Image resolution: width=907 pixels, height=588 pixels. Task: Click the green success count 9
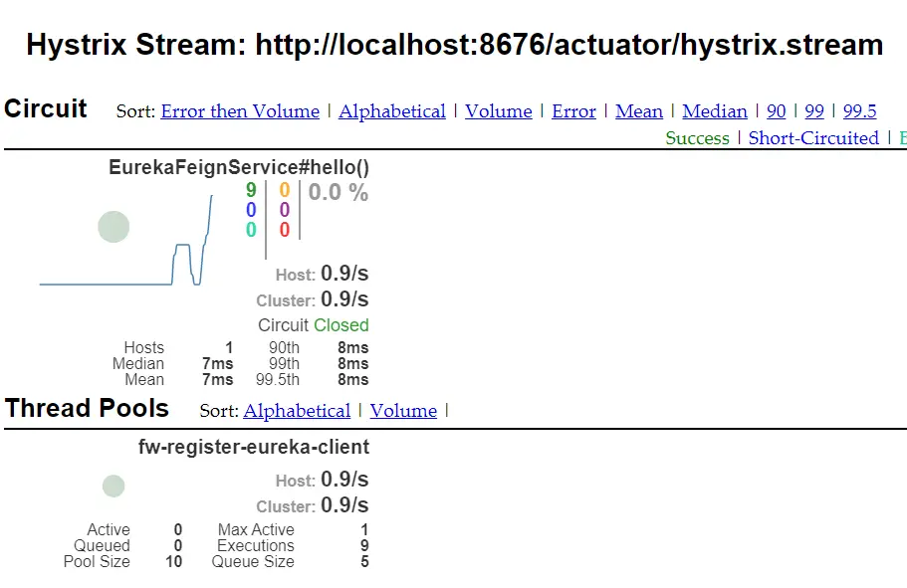251,191
